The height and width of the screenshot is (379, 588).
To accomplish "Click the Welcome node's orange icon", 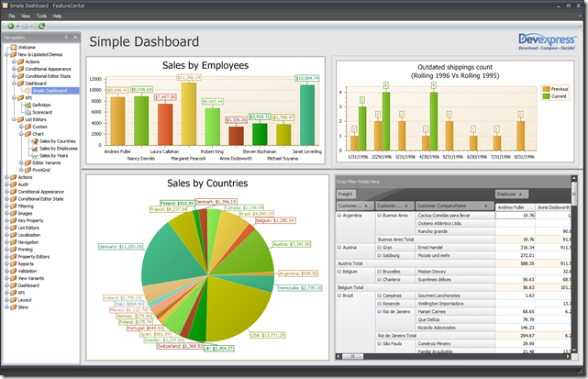I will (14, 48).
